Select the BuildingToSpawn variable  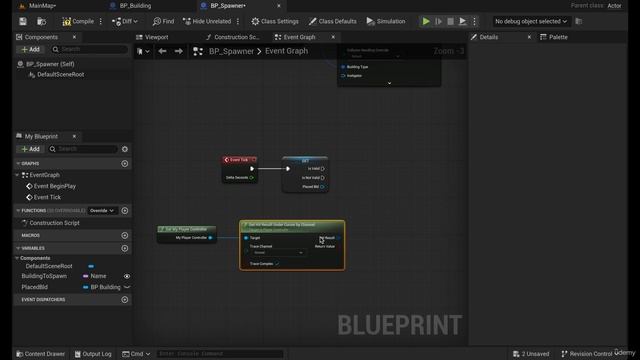pyautogui.click(x=44, y=276)
